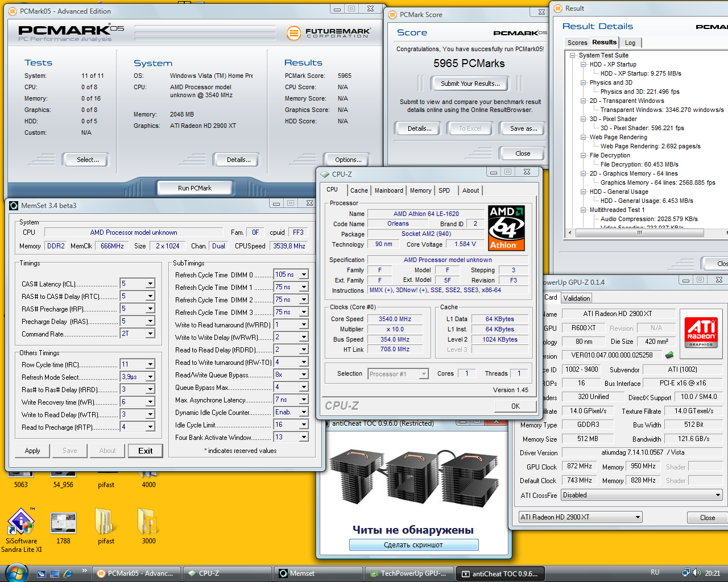Click the GPU Clock 872 MHz field
This screenshot has height=582, width=728.
(x=580, y=466)
